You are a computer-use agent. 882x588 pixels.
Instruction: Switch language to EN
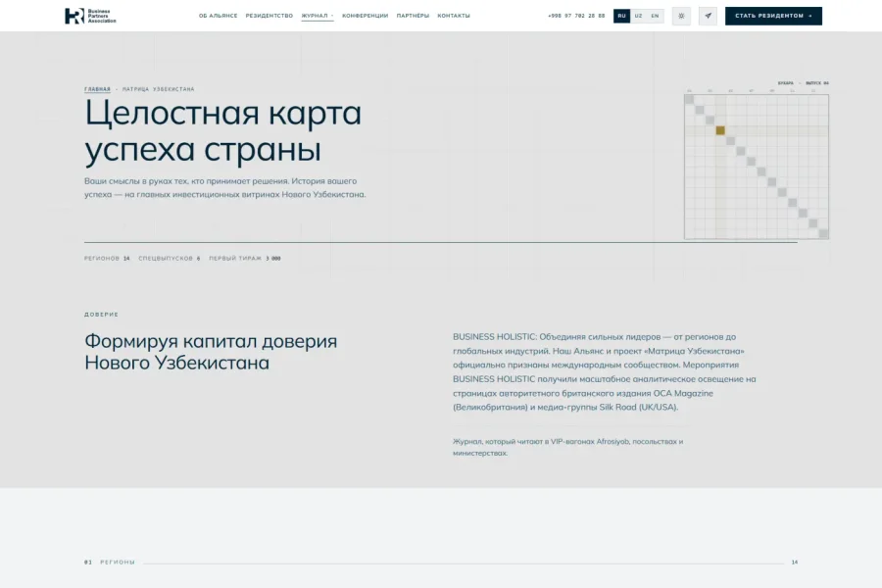pyautogui.click(x=655, y=16)
